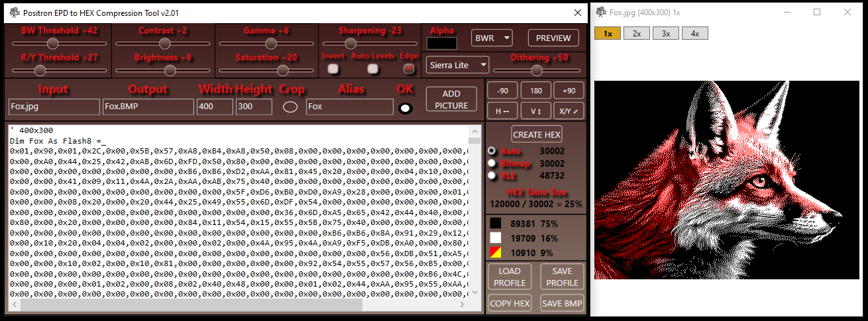This screenshot has height=321, width=868.
Task: Uncheck the Edge checkbox
Action: [409, 68]
